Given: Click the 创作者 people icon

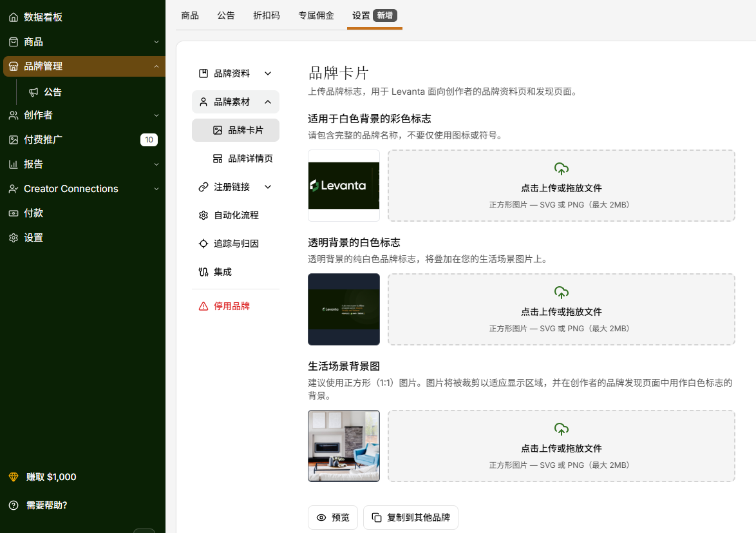Looking at the screenshot, I should tap(14, 115).
